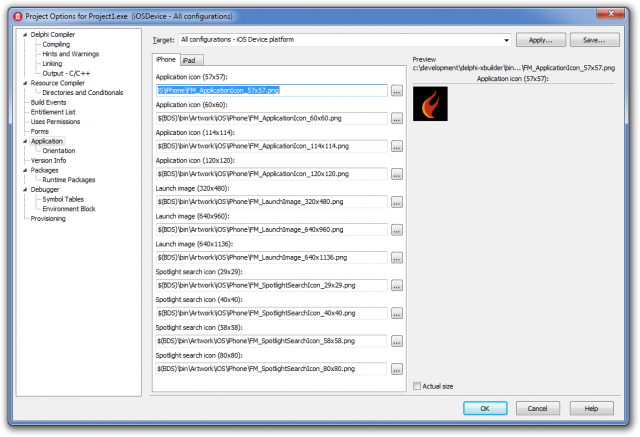Image resolution: width=640 pixels, height=437 pixels.
Task: Browse for Spotlight search icon (40x40) file
Action: coord(396,313)
